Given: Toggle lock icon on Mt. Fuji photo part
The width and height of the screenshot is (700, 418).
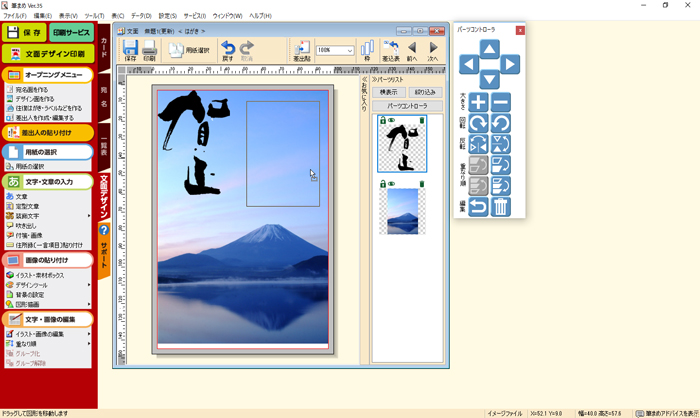Looking at the screenshot, I should pos(382,184).
